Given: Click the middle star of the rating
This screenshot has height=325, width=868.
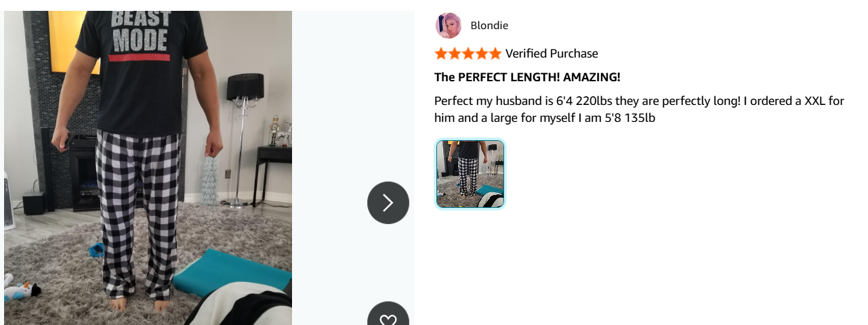Looking at the screenshot, I should 468,53.
